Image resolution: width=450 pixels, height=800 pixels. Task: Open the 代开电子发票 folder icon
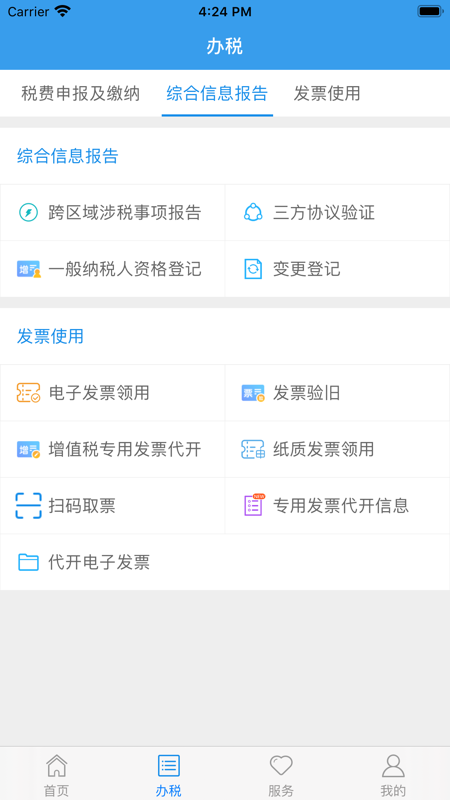pos(29,562)
